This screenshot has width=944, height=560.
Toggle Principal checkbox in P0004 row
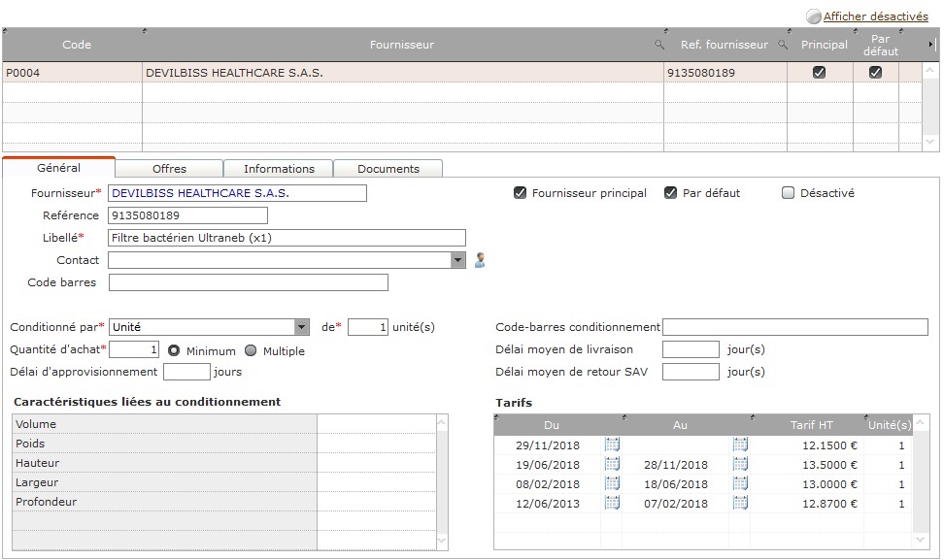pyautogui.click(x=819, y=72)
